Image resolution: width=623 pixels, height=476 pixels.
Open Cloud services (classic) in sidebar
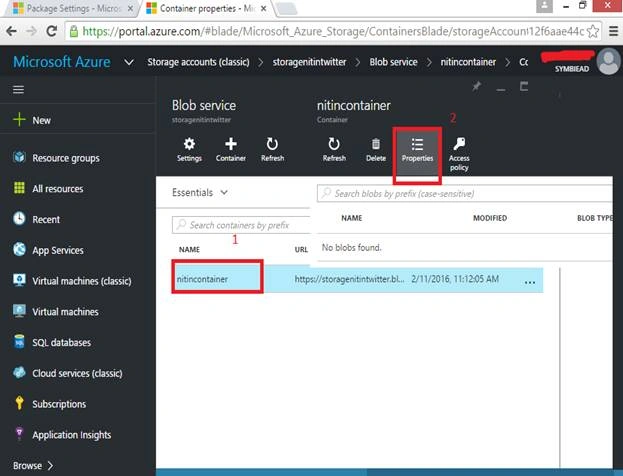click(68, 373)
